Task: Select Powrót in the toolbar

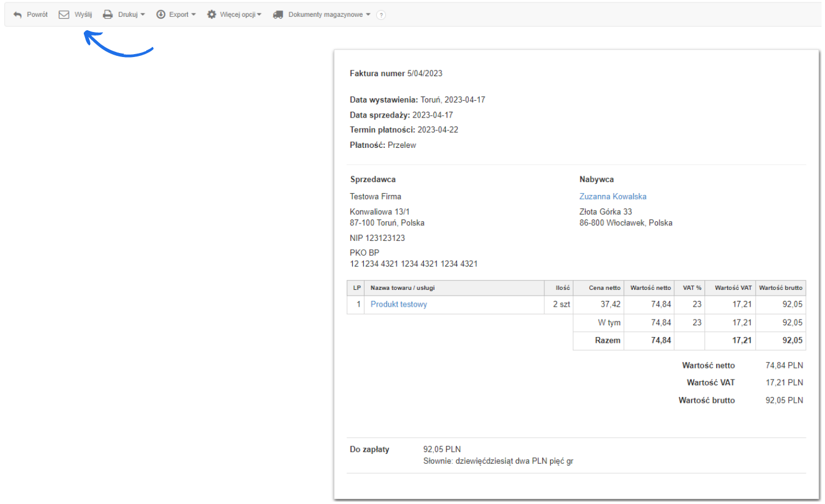Action: [x=37, y=14]
